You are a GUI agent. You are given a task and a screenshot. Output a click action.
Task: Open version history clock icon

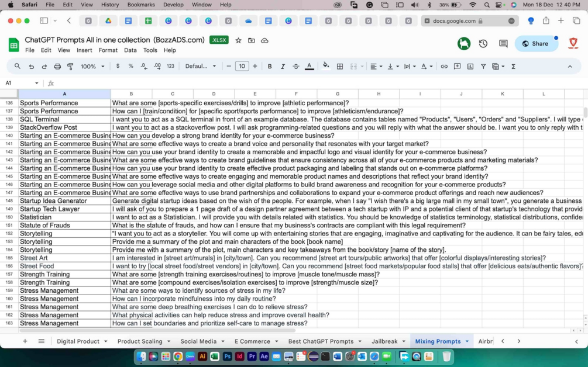coord(483,43)
